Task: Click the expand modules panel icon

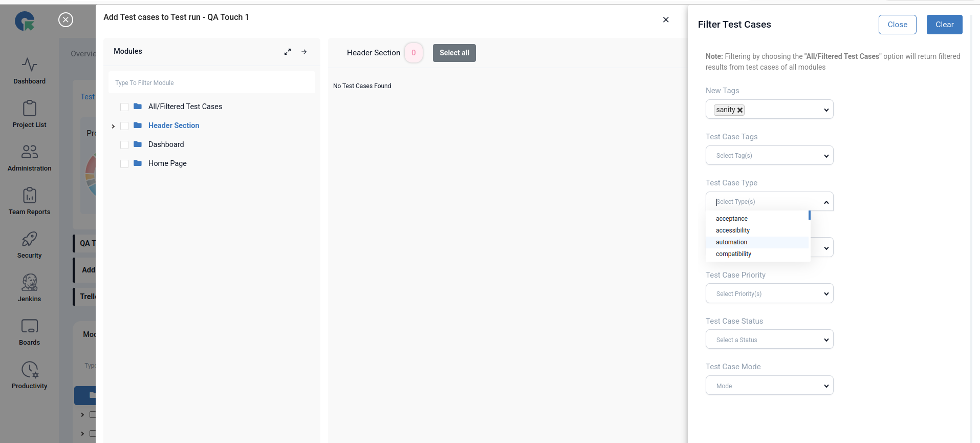Action: pyautogui.click(x=288, y=52)
